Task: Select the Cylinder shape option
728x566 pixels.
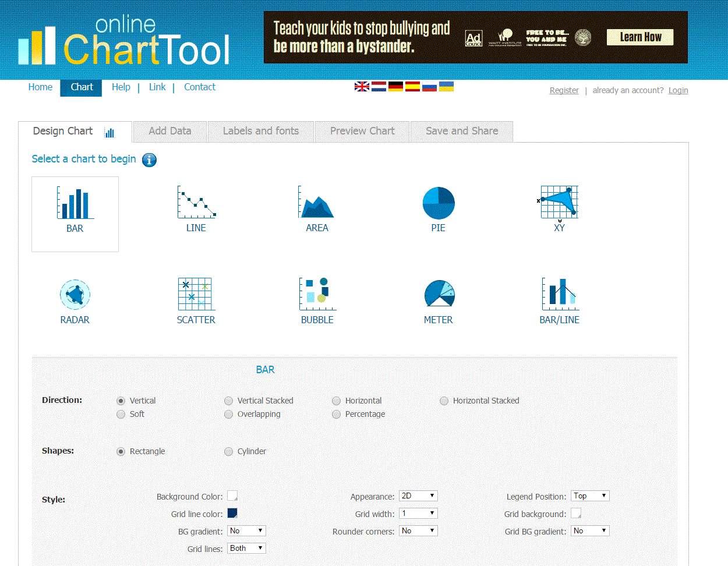Action: [228, 451]
